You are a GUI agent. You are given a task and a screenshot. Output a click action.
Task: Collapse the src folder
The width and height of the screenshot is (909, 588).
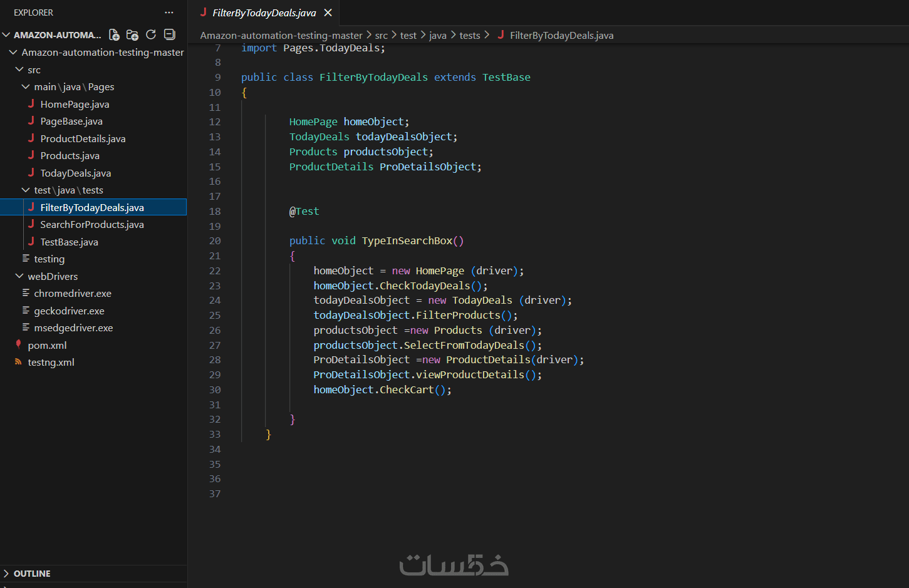pos(19,70)
